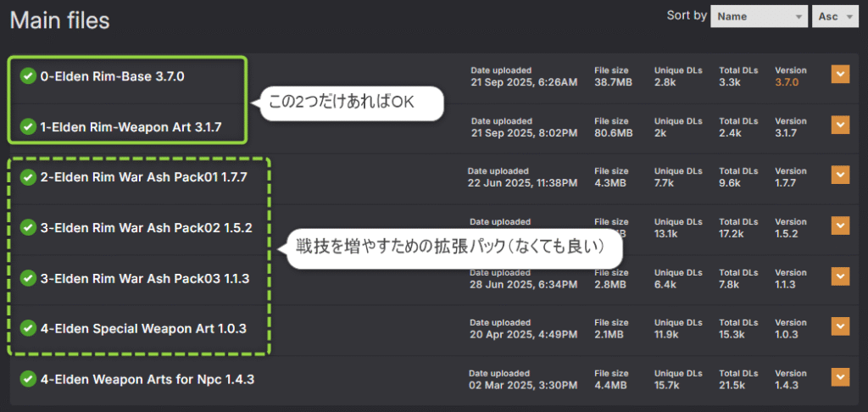Expand War Ash Pack03 orange chevron button

(840, 276)
